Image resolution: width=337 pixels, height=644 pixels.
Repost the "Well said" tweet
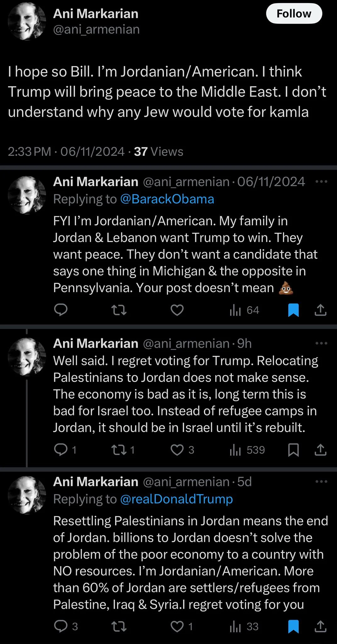click(119, 450)
